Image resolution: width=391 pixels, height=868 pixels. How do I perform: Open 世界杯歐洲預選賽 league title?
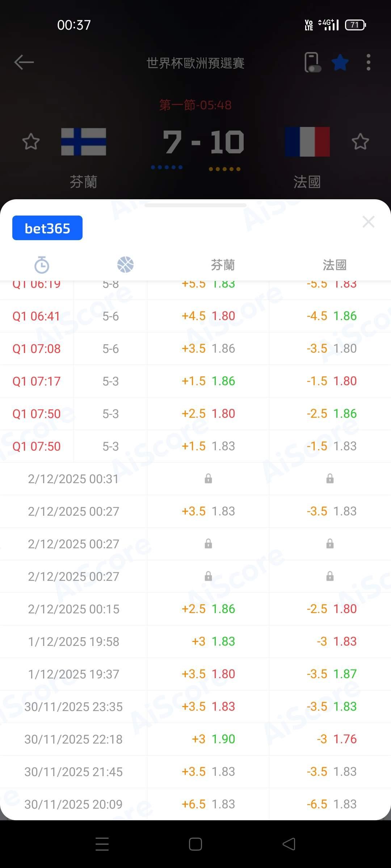[195, 63]
